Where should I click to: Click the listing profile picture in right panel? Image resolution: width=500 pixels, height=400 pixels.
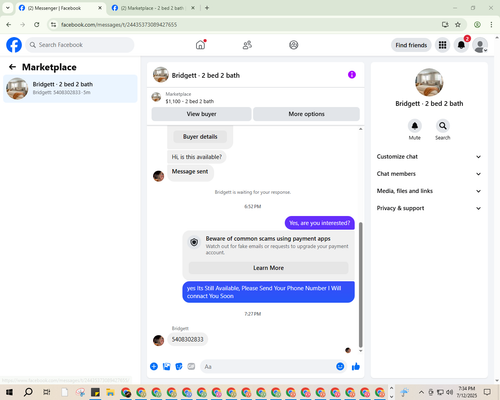pos(429,82)
